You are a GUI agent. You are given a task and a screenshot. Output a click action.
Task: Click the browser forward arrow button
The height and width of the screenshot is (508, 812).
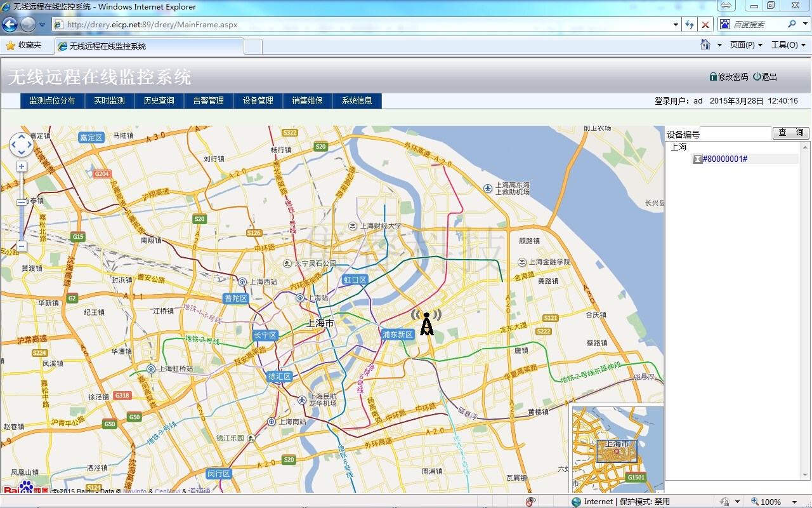(x=28, y=24)
